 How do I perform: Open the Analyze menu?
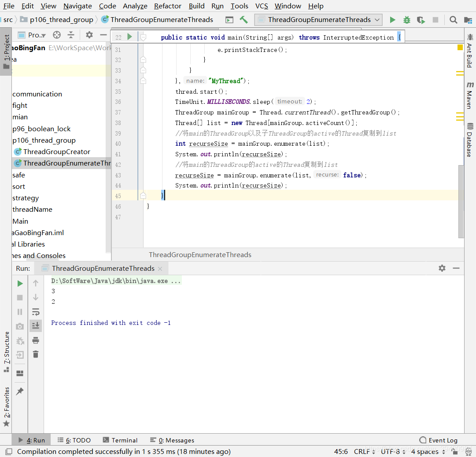coord(135,6)
